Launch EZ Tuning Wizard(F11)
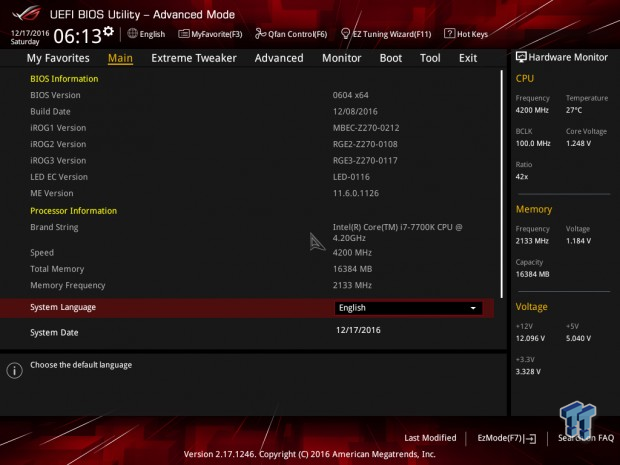The width and height of the screenshot is (620, 465). tap(386, 34)
